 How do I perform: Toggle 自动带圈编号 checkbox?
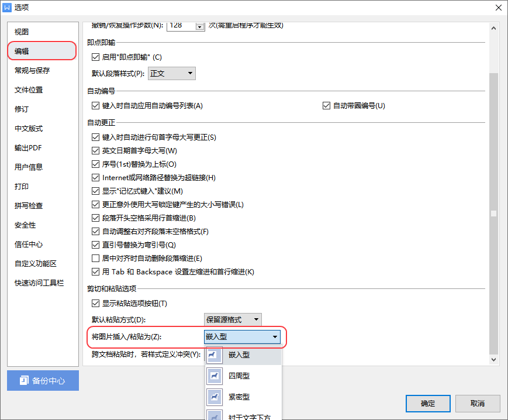point(326,106)
